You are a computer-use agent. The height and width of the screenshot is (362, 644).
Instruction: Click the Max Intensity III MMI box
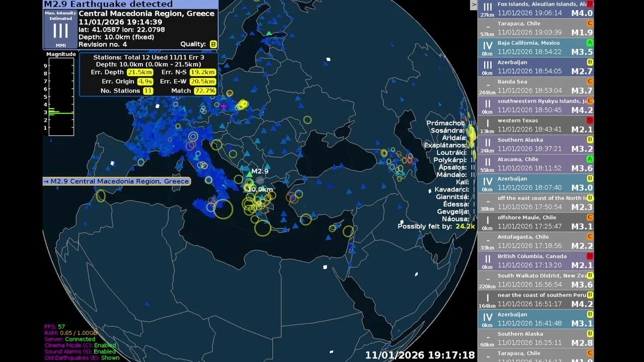tap(60, 30)
